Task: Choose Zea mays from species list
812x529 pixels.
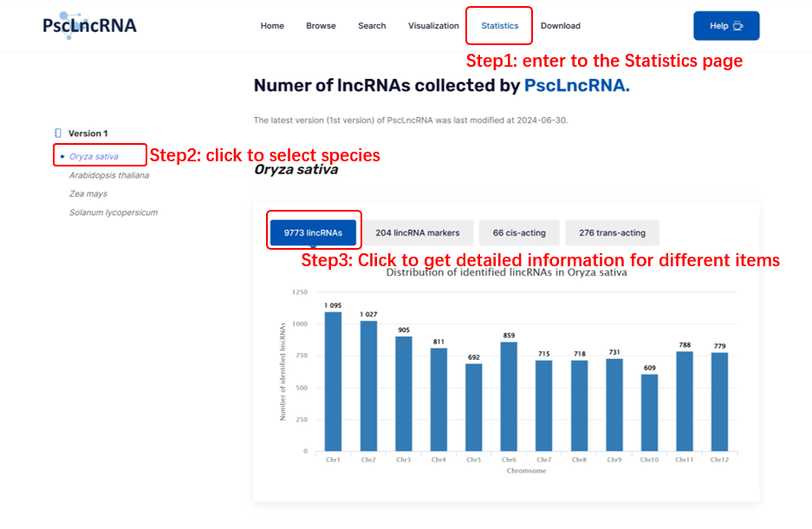Action: (88, 193)
